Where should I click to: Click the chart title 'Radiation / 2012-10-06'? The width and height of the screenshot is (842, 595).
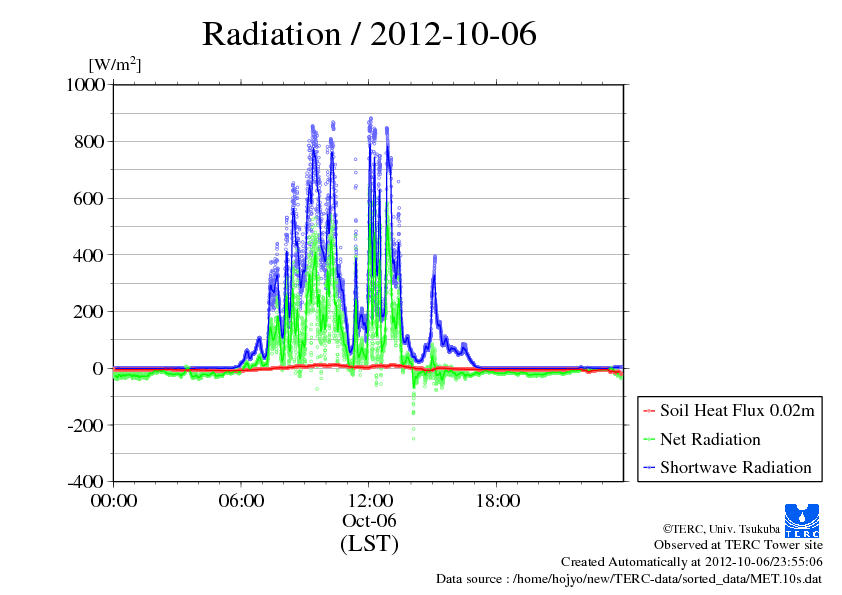[369, 34]
